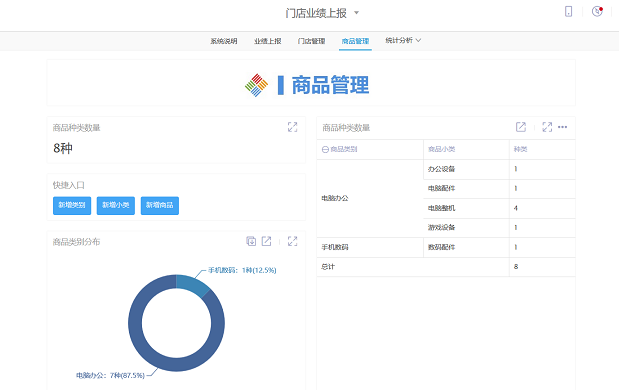Open the notifications clock icon
The image size is (619, 390).
pyautogui.click(x=597, y=11)
